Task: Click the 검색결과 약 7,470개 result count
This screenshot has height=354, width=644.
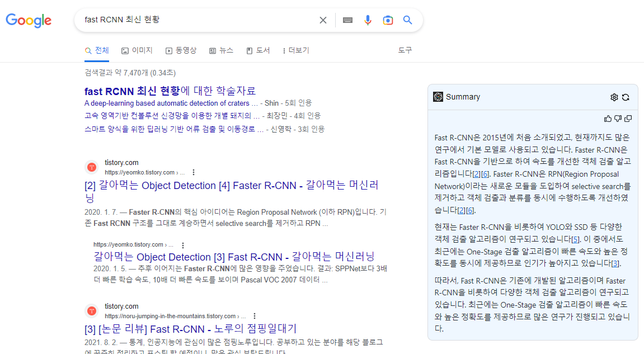Action: point(130,73)
